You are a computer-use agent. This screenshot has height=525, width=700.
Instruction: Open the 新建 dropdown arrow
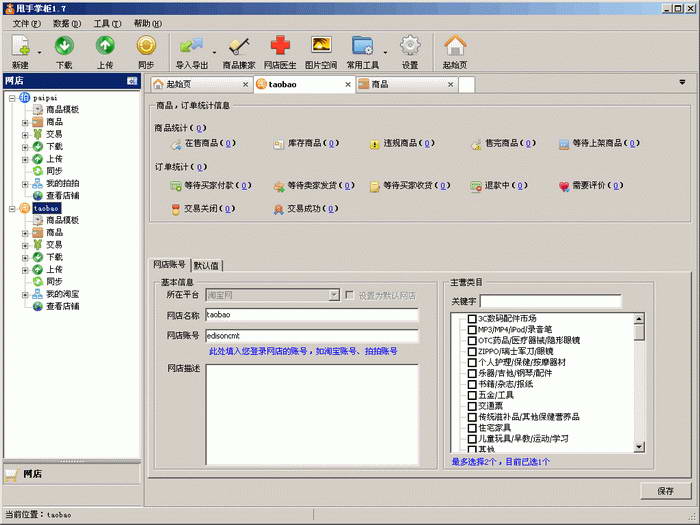tap(39, 53)
